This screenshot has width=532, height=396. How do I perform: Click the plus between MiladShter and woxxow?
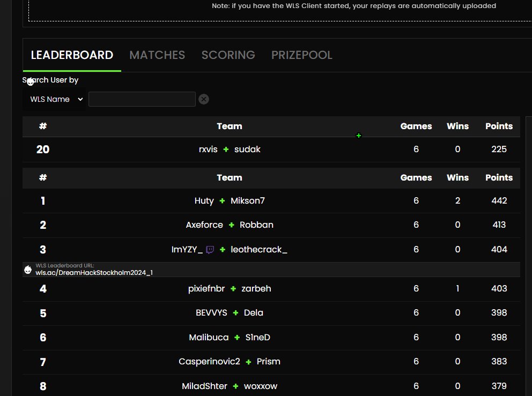click(235, 386)
